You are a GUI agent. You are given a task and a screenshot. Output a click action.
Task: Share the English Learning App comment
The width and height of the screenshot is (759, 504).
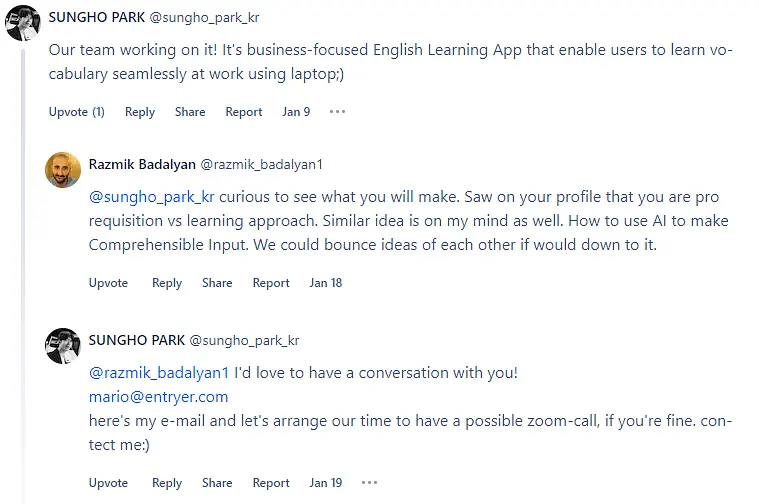tap(190, 112)
